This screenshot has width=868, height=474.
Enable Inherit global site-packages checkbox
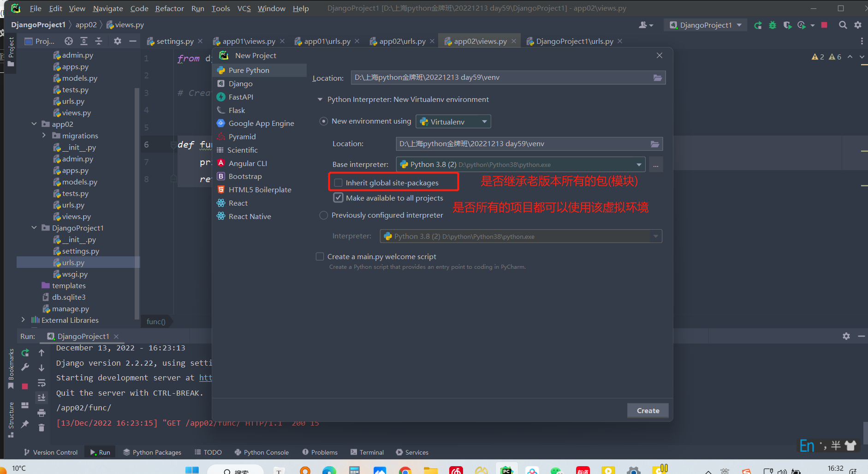point(339,183)
